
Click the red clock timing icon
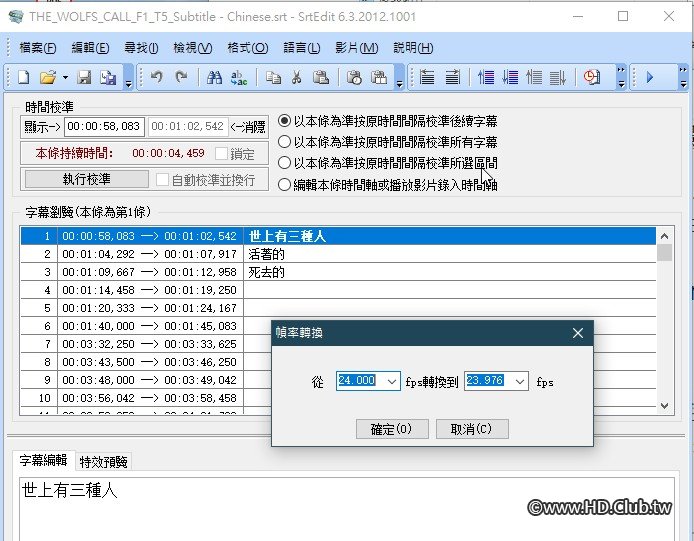pos(591,77)
